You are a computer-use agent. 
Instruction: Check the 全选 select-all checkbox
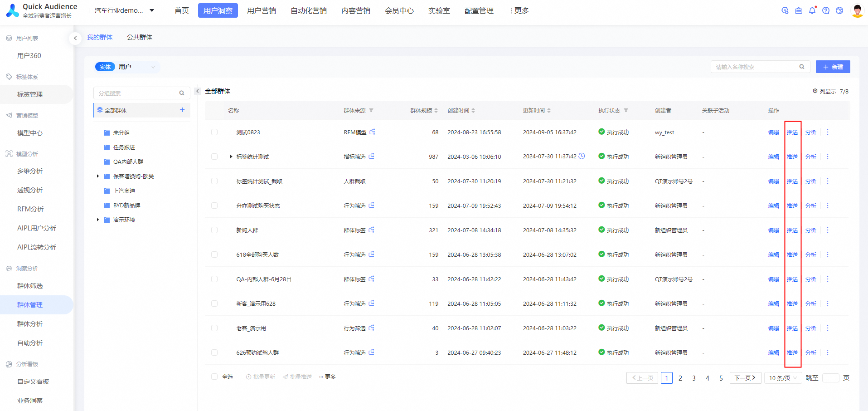(x=214, y=377)
